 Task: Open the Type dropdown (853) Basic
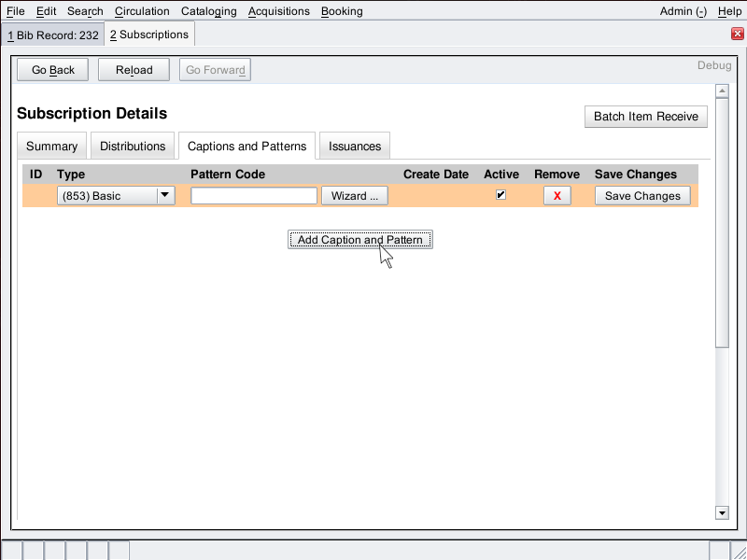point(116,196)
